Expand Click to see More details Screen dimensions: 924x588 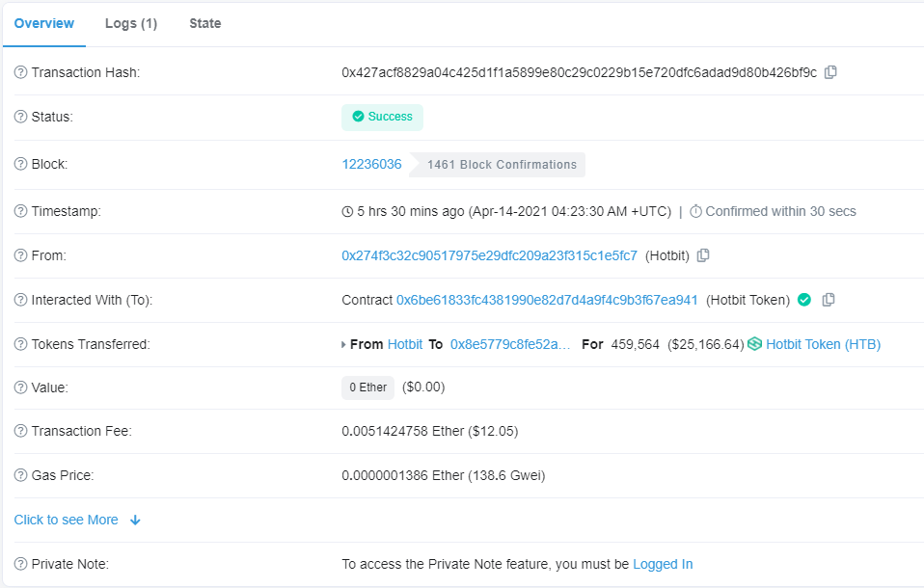coord(67,520)
